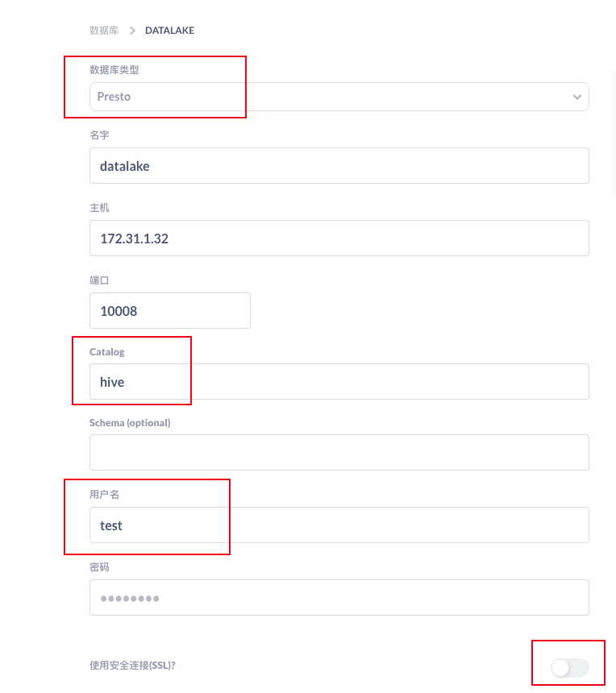
Task: Focus the masked 密码 password field
Action: tap(339, 598)
